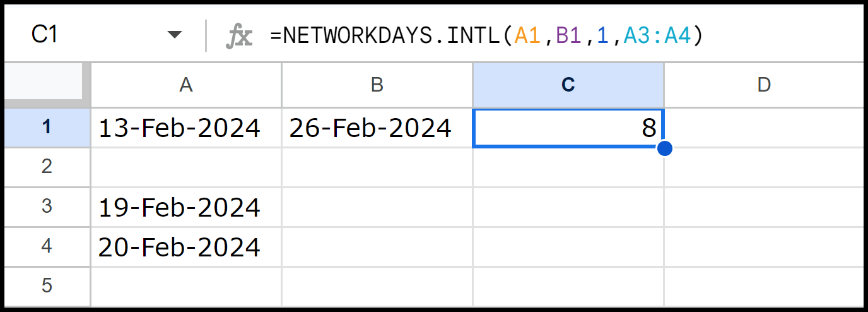
Task: Open the Name box dropdown arrow
Action: pos(174,35)
